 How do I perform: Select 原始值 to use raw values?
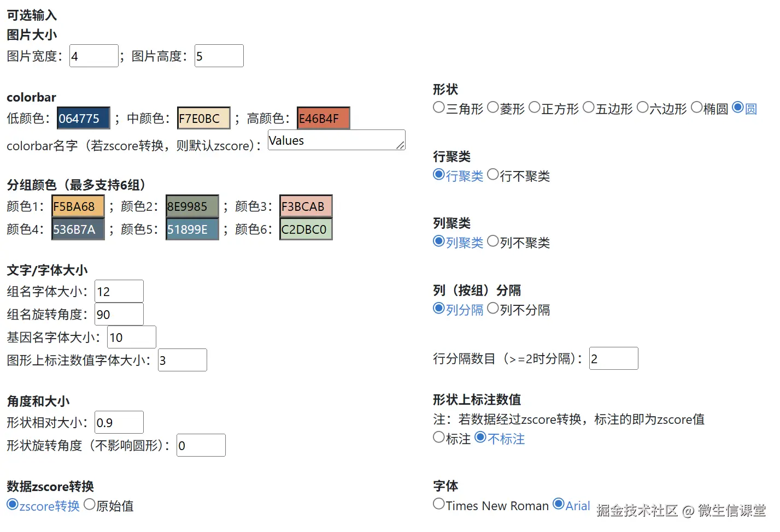click(90, 504)
